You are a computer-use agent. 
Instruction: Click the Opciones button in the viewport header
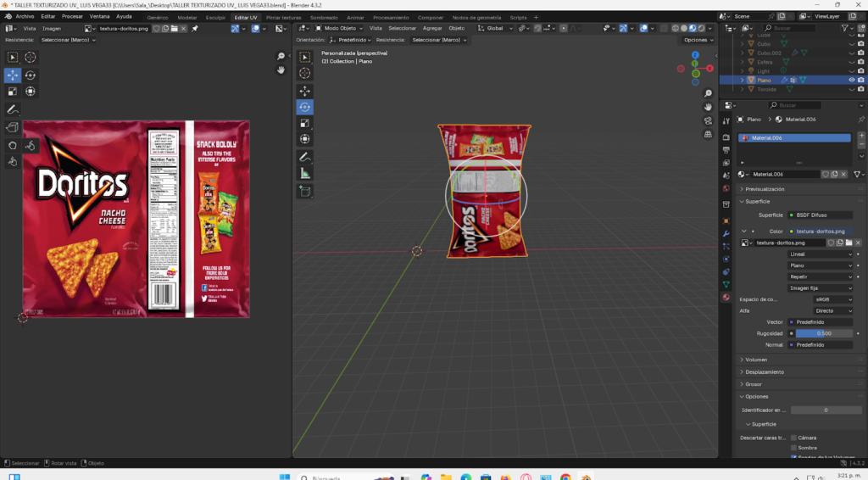tap(698, 40)
